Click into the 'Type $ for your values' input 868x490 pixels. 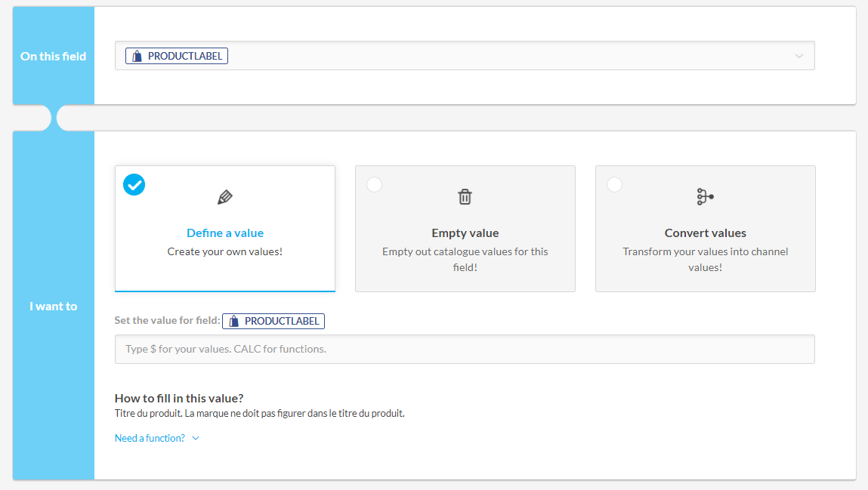(465, 350)
